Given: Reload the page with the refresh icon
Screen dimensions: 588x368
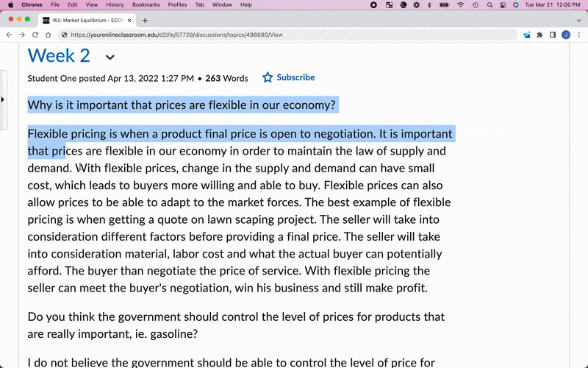Looking at the screenshot, I should tap(35, 35).
